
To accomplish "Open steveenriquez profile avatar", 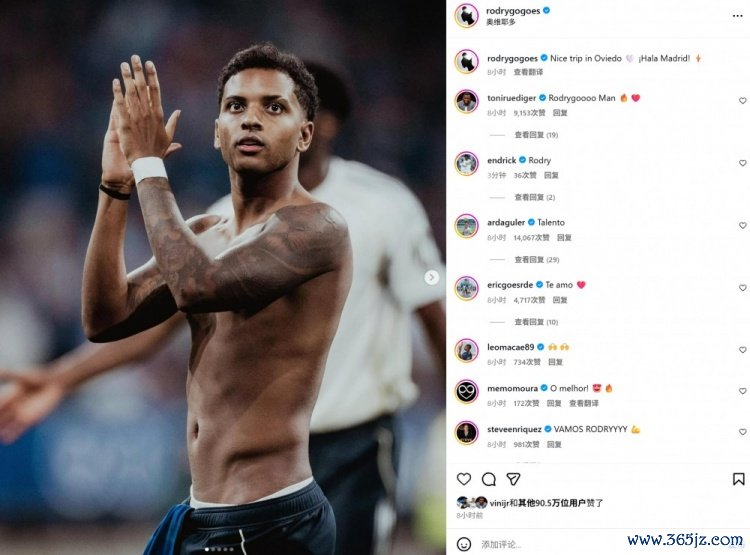I will [466, 433].
